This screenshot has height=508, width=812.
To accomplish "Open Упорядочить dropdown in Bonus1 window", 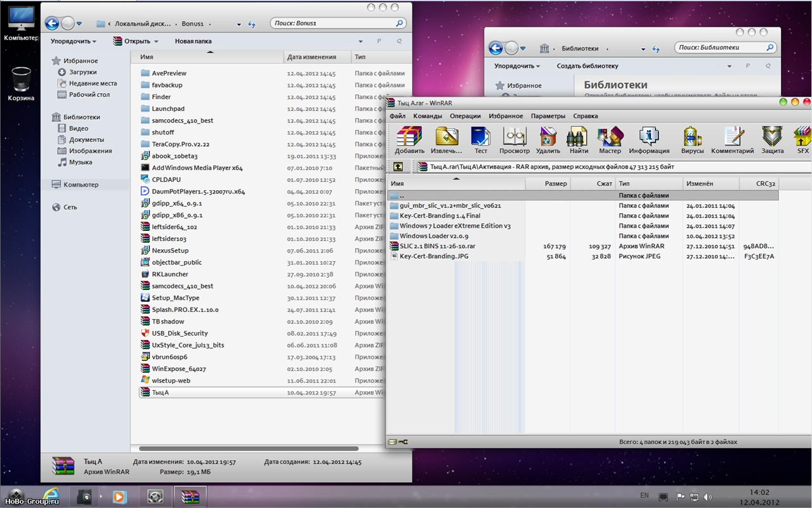I will (74, 41).
